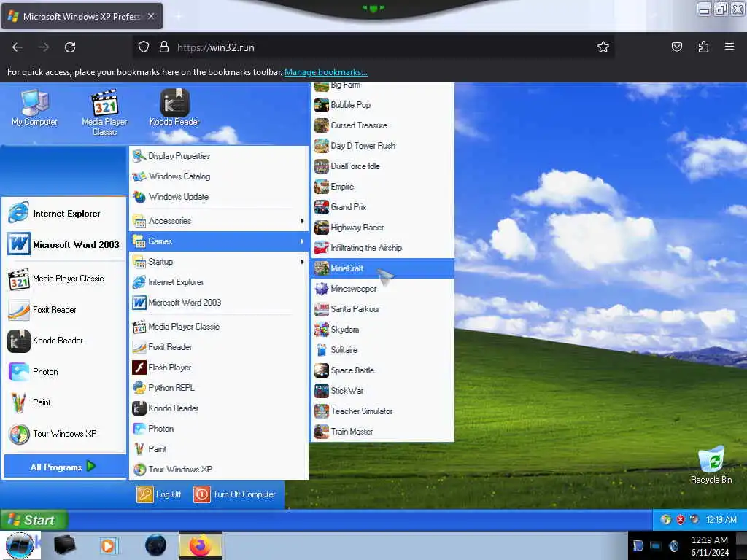The height and width of the screenshot is (560, 747).
Task: Expand the Games submenu
Action: click(219, 241)
